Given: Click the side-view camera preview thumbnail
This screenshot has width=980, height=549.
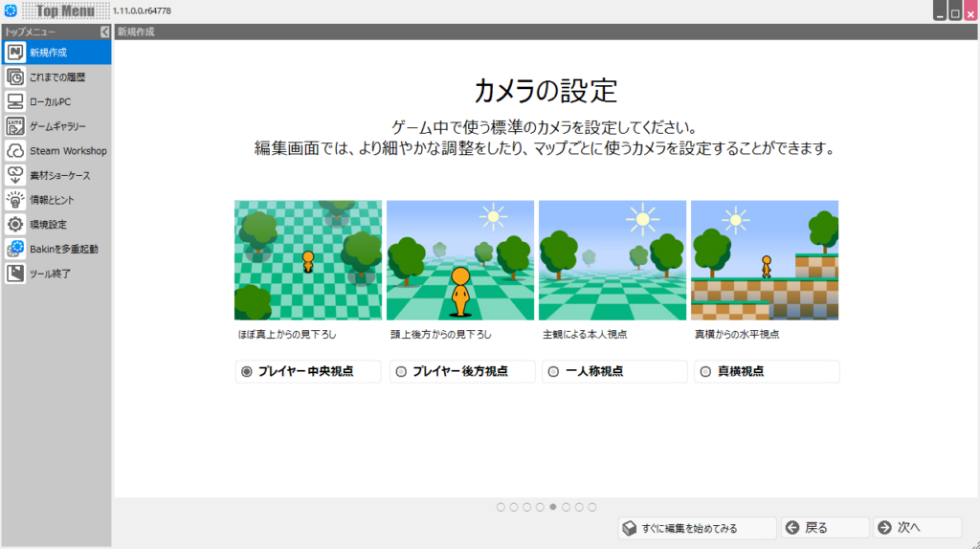Looking at the screenshot, I should coord(764,260).
